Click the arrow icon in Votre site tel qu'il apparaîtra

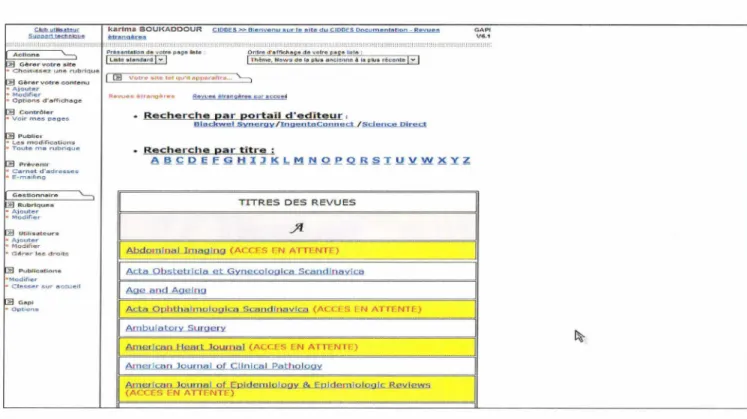pyautogui.click(x=118, y=78)
